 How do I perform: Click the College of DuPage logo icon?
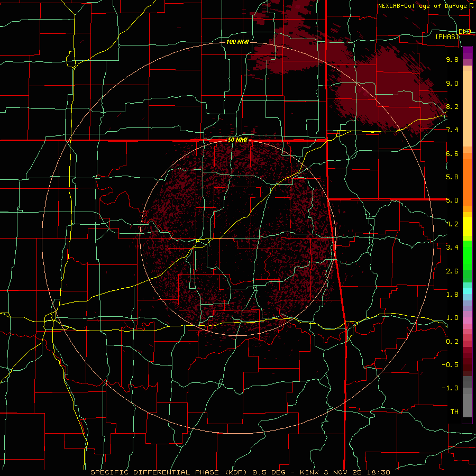(471, 6)
